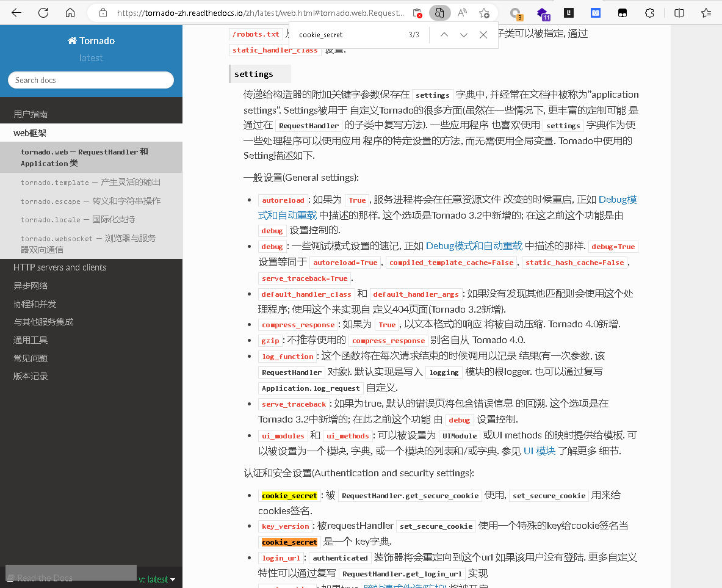The height and width of the screenshot is (588, 722).
Task: Click orange-highlighted cookie_secret match
Action: click(x=289, y=542)
